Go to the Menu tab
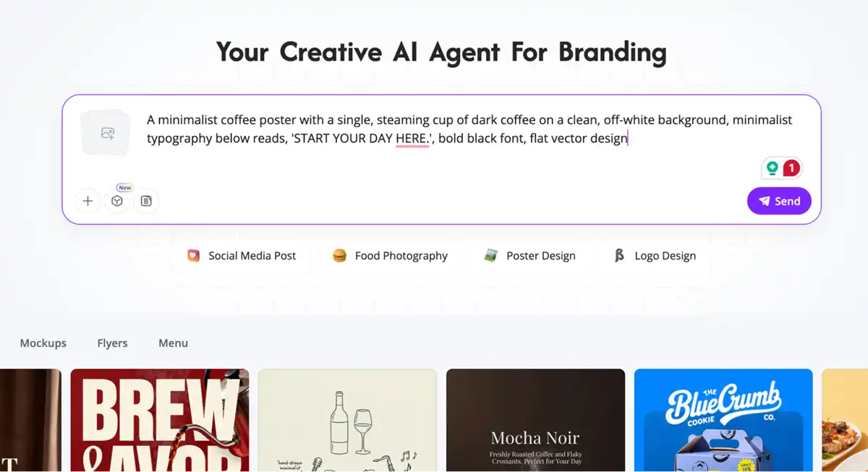This screenshot has height=472, width=868. pyautogui.click(x=173, y=343)
